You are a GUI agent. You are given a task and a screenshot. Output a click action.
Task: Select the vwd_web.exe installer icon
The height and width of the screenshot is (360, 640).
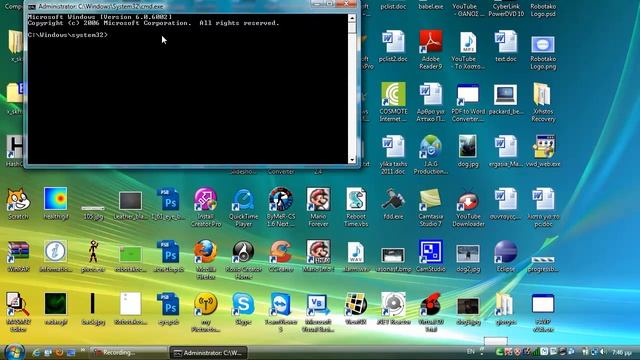tap(543, 151)
